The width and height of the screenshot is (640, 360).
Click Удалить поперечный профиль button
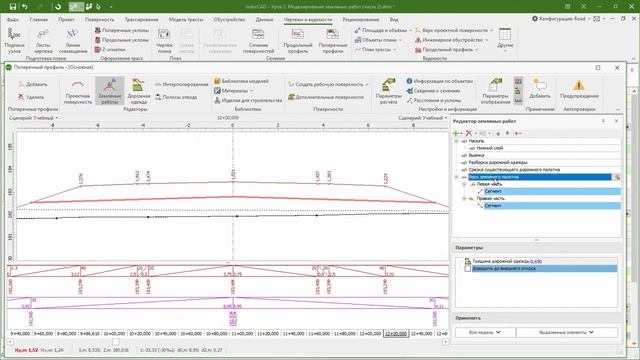(x=31, y=97)
